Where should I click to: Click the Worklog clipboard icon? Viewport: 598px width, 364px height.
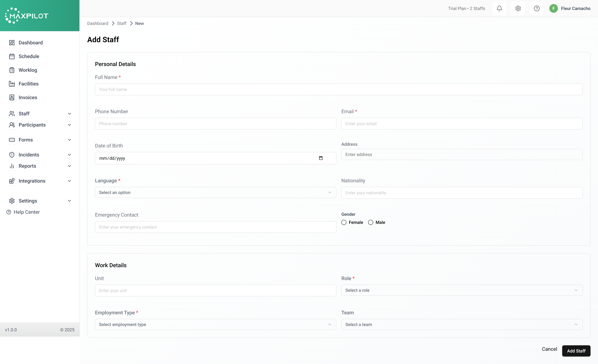coord(12,70)
